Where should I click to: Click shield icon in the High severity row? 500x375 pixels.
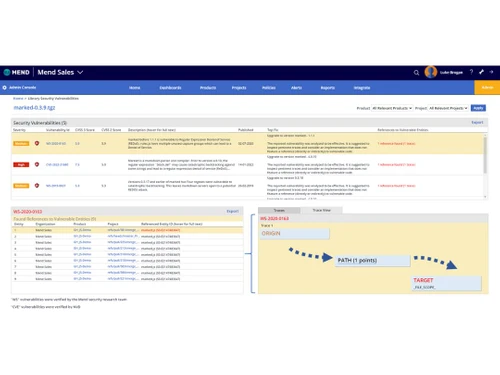37,164
